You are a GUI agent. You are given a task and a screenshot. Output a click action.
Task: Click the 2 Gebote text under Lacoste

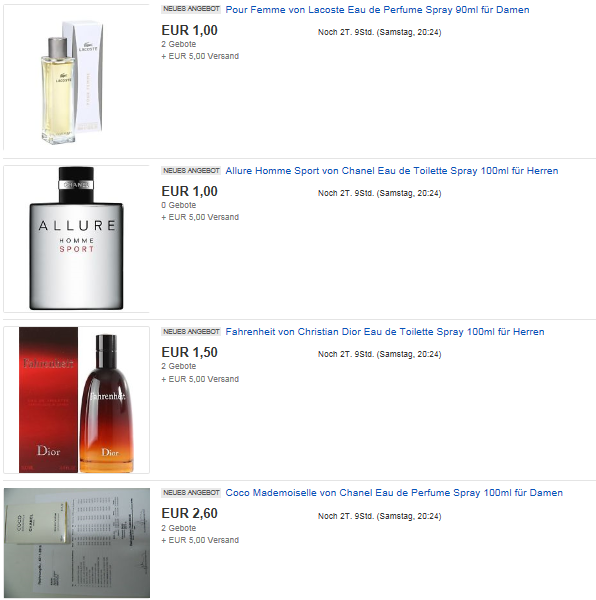[x=179, y=44]
